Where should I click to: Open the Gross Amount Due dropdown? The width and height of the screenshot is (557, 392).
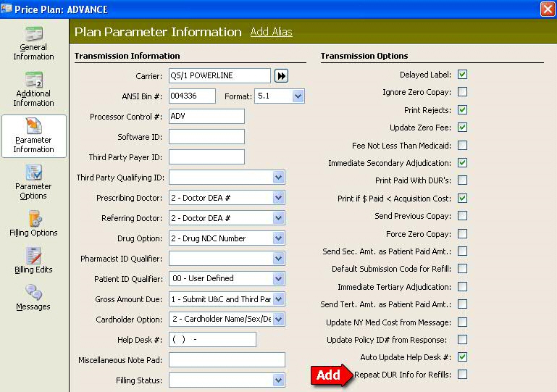click(278, 299)
